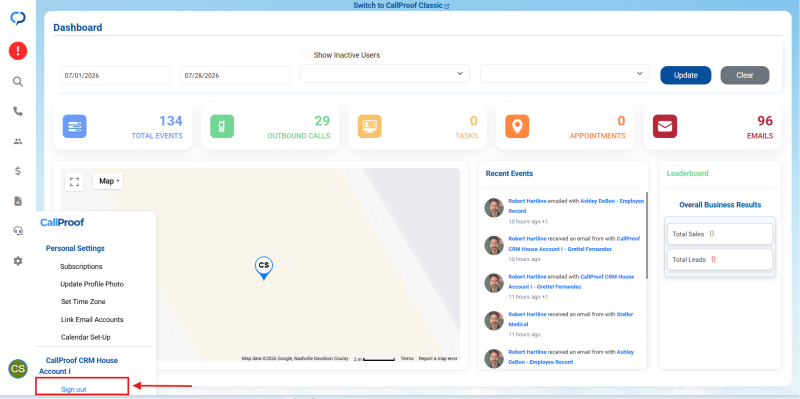Open the contacts people sidebar icon
800x399 pixels.
[18, 141]
